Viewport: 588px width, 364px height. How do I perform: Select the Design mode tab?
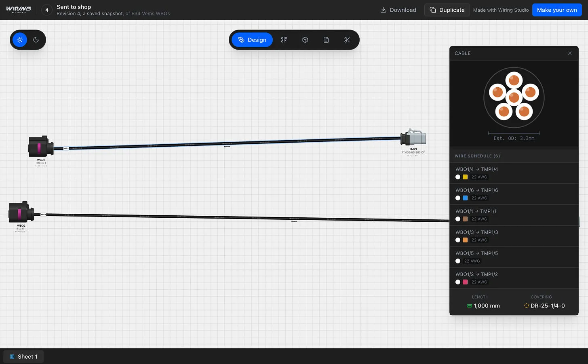pyautogui.click(x=252, y=40)
